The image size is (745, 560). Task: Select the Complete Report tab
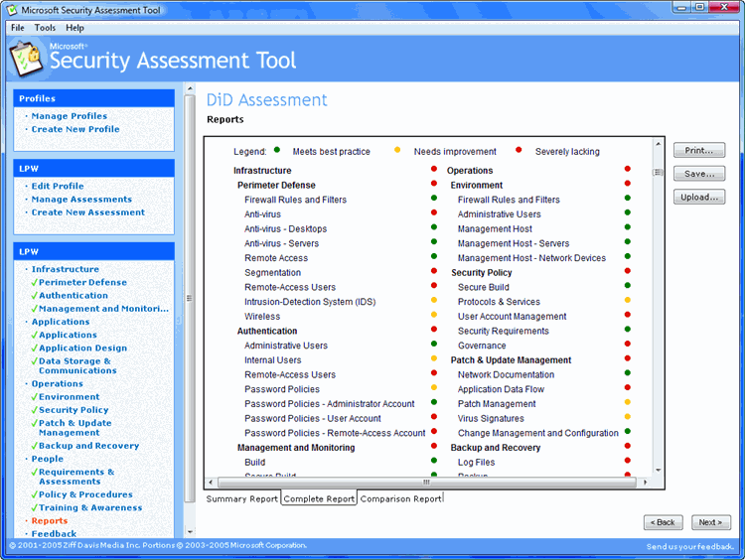click(319, 498)
